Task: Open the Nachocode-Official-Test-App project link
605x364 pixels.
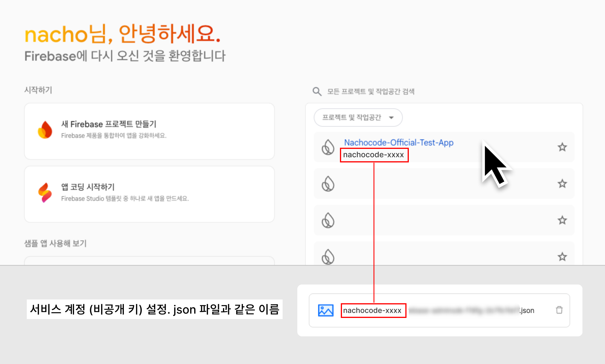Action: (398, 143)
